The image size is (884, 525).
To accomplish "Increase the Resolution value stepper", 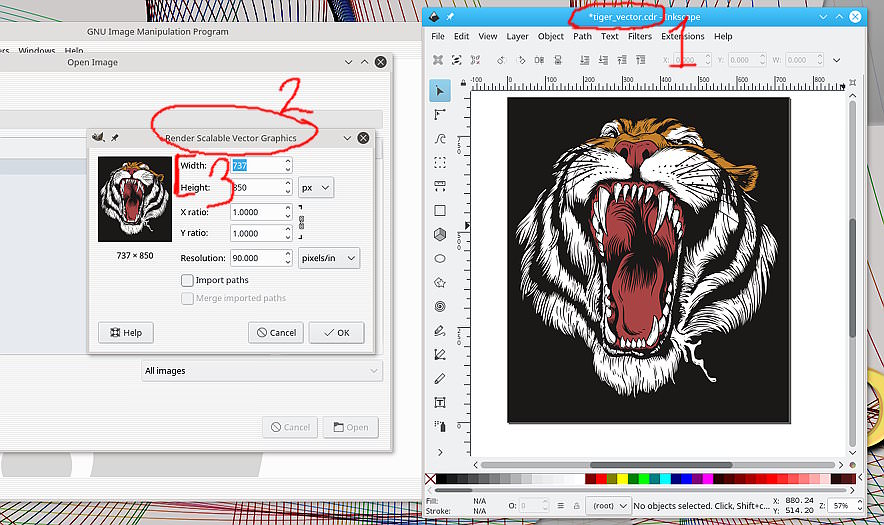I will [x=288, y=254].
